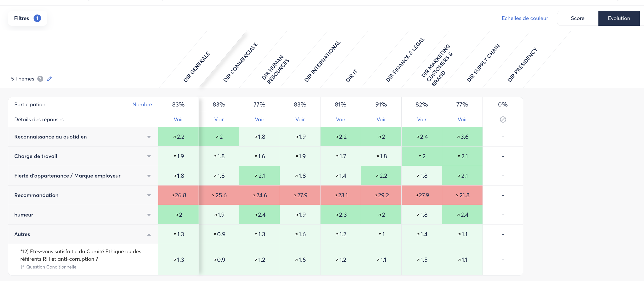Expand the Recommandation row arrow
This screenshot has height=281, width=644.
(x=149, y=195)
